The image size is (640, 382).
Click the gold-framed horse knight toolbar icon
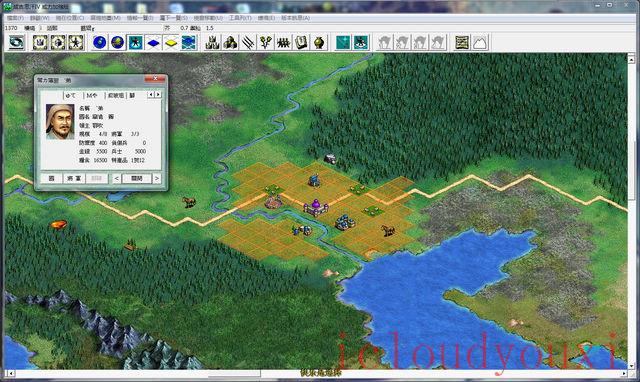pos(58,42)
